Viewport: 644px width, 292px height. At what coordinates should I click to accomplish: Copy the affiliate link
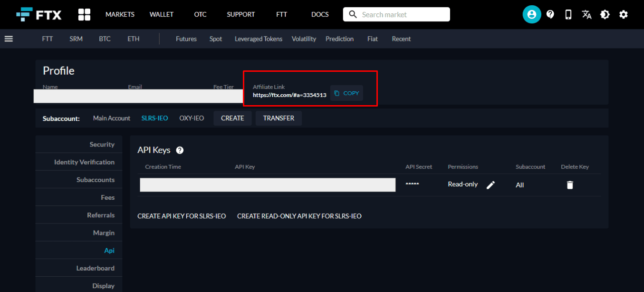(x=346, y=93)
